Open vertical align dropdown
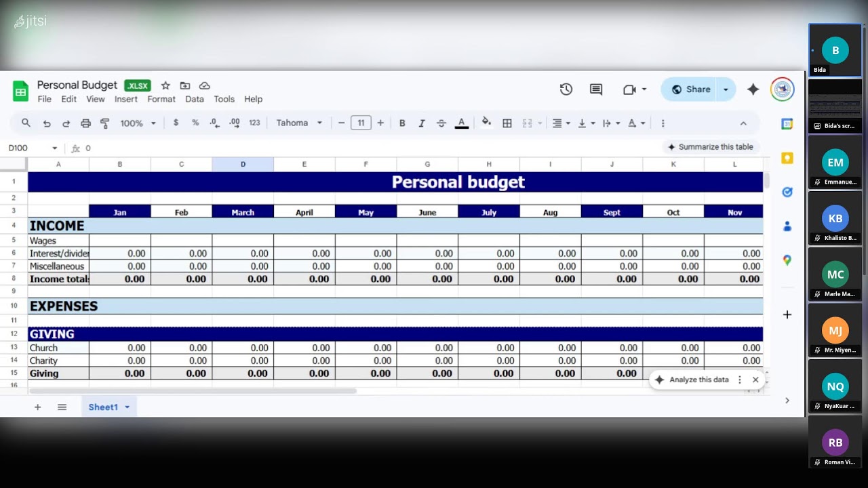This screenshot has width=868, height=488. [x=587, y=123]
